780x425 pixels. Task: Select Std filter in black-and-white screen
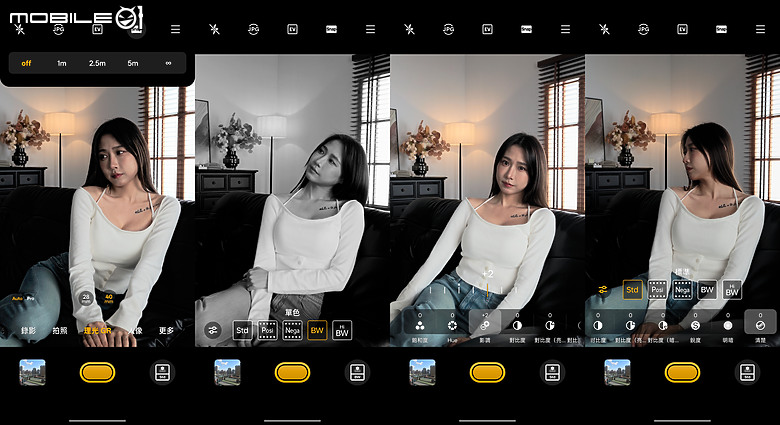[x=242, y=330]
